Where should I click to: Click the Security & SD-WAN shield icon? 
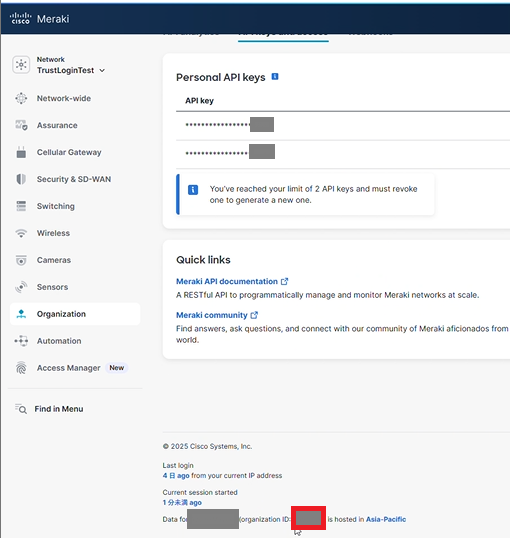pos(21,179)
